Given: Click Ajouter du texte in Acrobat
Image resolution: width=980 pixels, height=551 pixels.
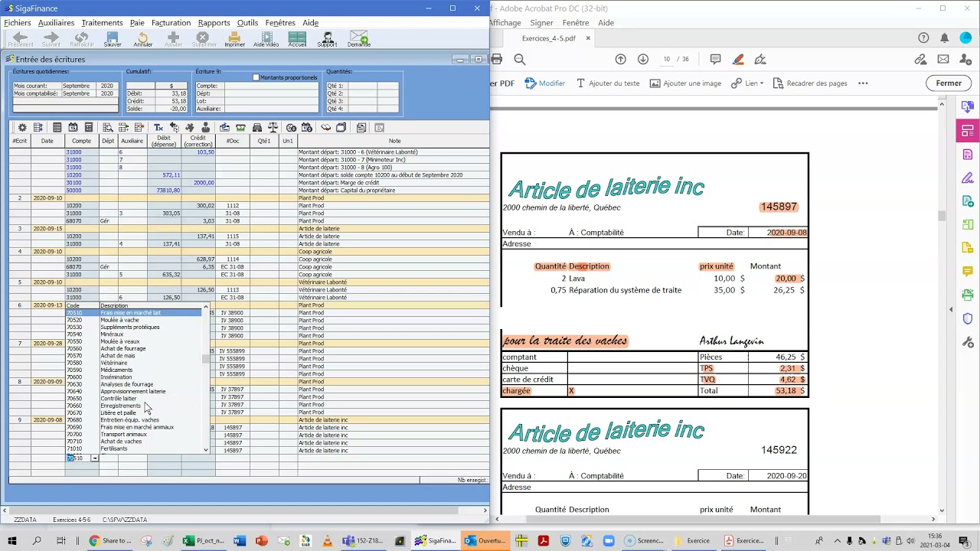Looking at the screenshot, I should [x=608, y=83].
